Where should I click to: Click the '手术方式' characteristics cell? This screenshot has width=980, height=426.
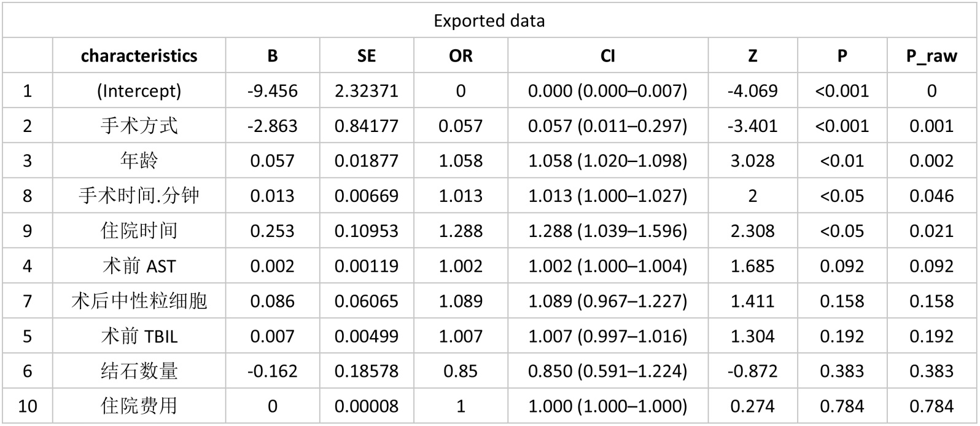pos(139,126)
